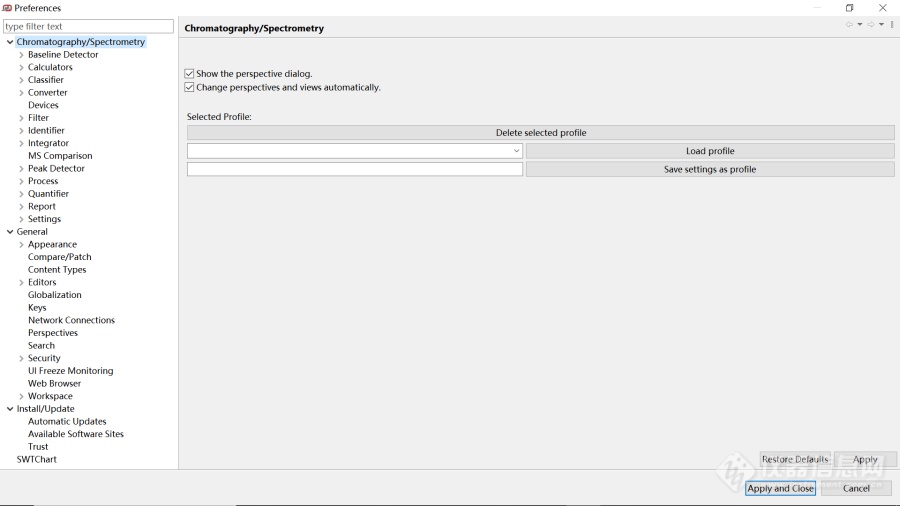Click the forward navigation arrow icon
The image size is (900, 506).
coord(871,25)
